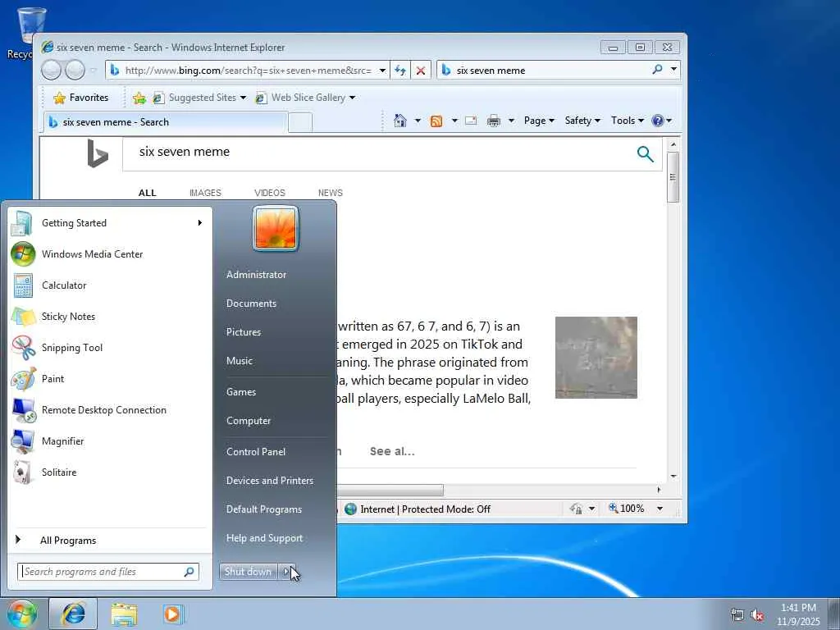Switch to the VIDEOS search tab
Screen dimensions: 840x630
coord(269,193)
